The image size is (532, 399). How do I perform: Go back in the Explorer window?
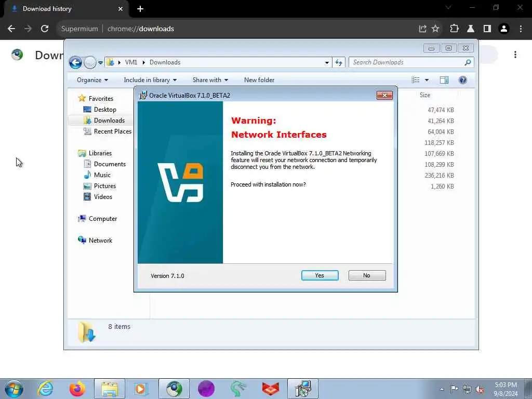click(x=75, y=62)
